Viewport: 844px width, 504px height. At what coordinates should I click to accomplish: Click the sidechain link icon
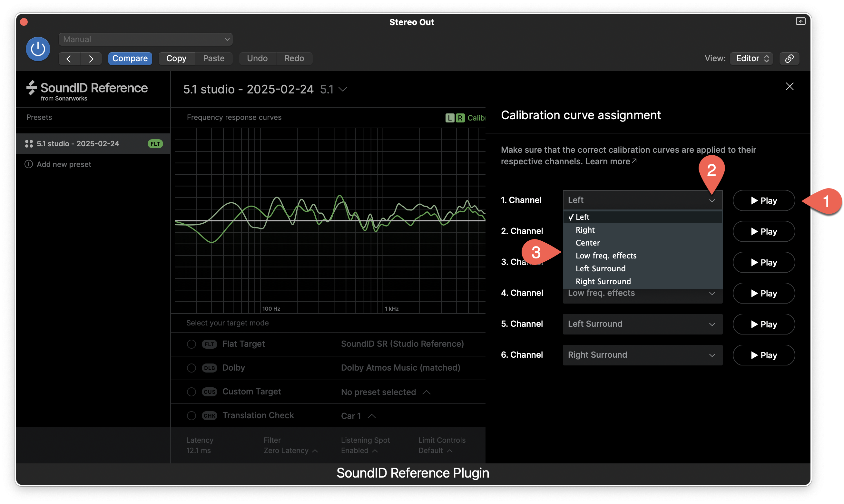tap(789, 58)
